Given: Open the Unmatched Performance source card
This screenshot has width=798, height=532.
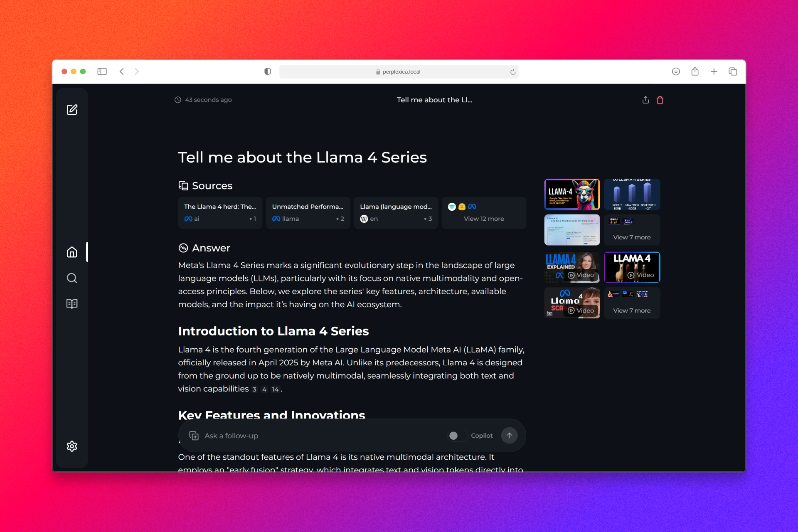Looking at the screenshot, I should coord(308,213).
